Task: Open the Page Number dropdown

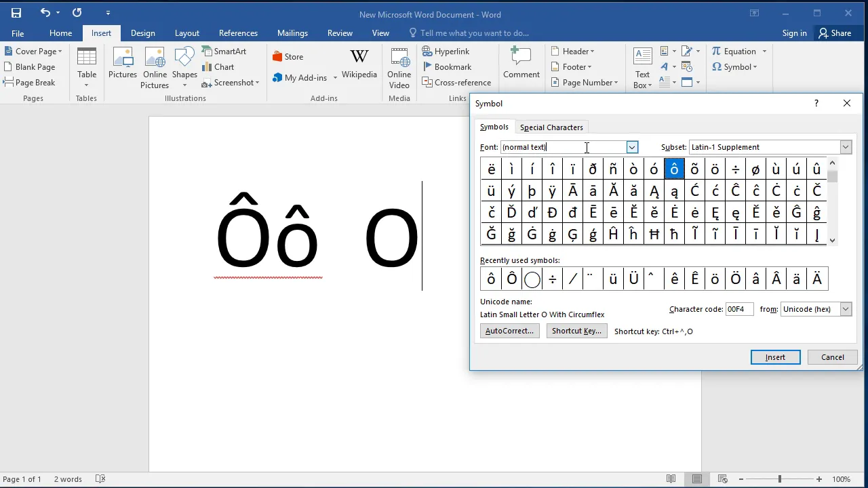Action: pos(585,83)
